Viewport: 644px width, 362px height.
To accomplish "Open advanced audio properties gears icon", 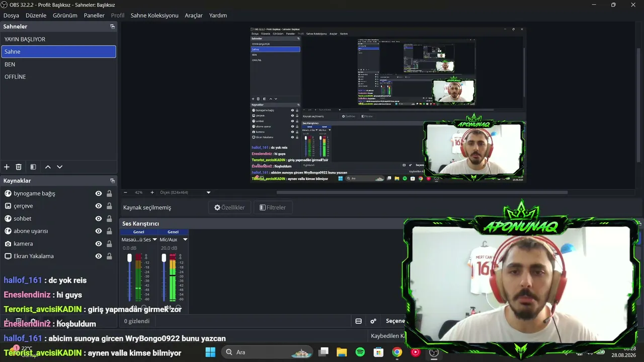I will coord(373,321).
